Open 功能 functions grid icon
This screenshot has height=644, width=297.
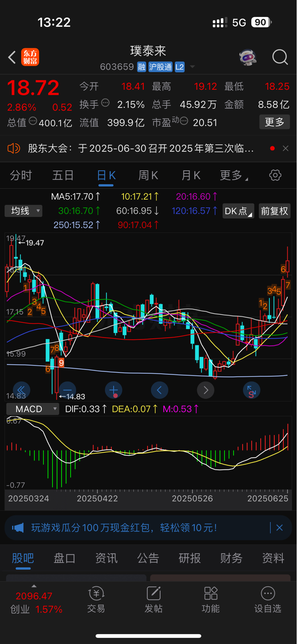tap(211, 600)
